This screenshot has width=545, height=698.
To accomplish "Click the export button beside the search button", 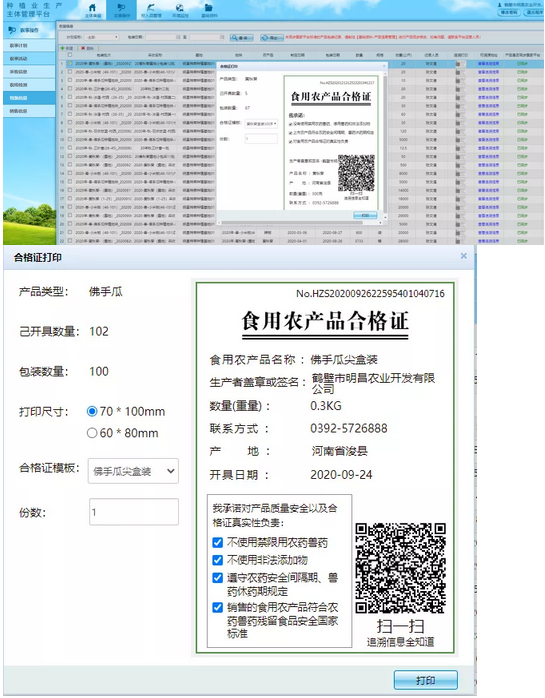I will tap(272, 38).
